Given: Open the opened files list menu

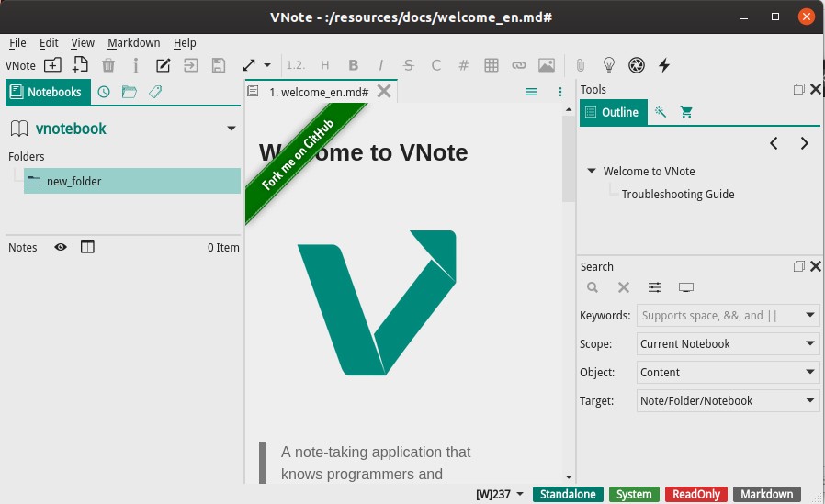Looking at the screenshot, I should pyautogui.click(x=531, y=92).
